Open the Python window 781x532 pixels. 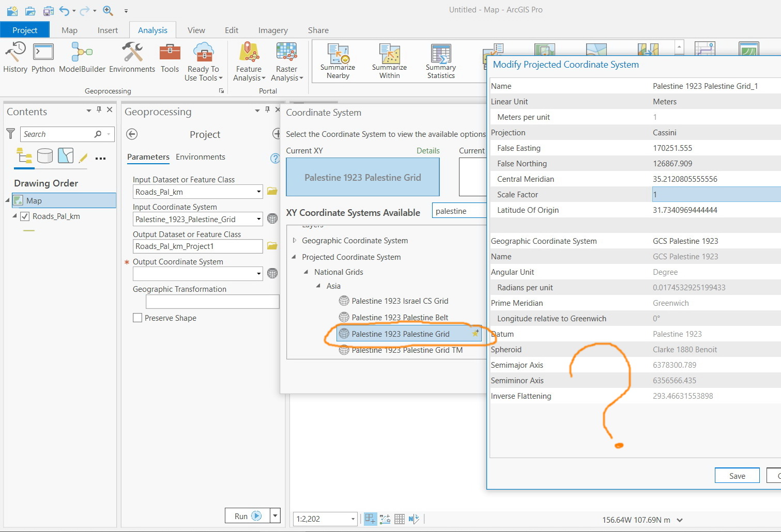43,58
